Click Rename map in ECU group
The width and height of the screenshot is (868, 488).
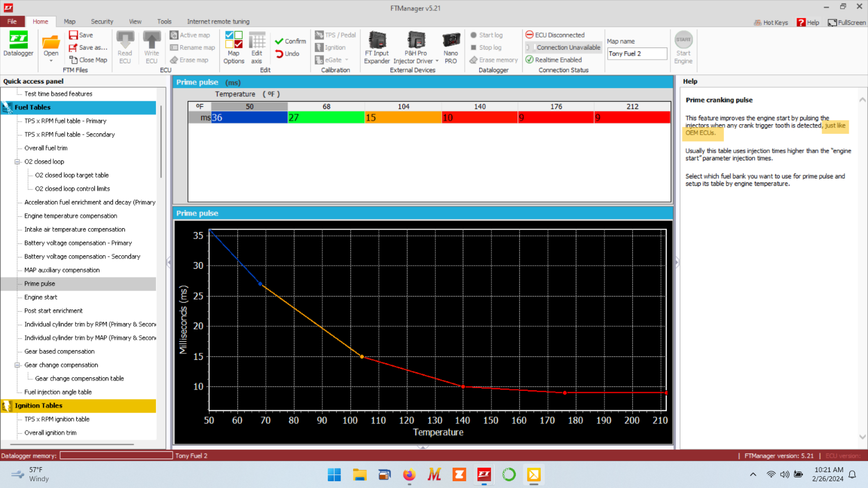click(193, 47)
